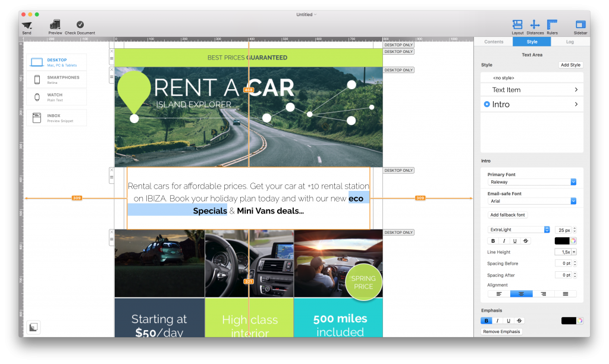The height and width of the screenshot is (364, 609).
Task: Select the Desktop device preview
Action: click(56, 62)
